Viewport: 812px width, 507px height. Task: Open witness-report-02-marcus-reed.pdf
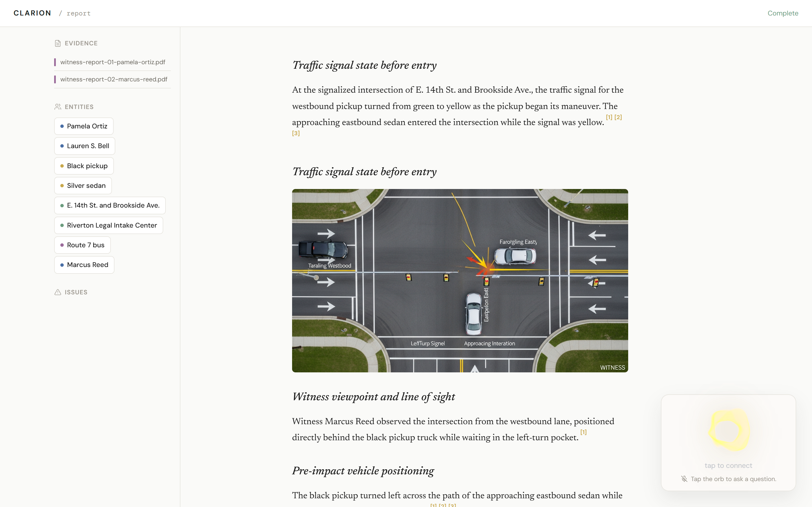coord(113,79)
